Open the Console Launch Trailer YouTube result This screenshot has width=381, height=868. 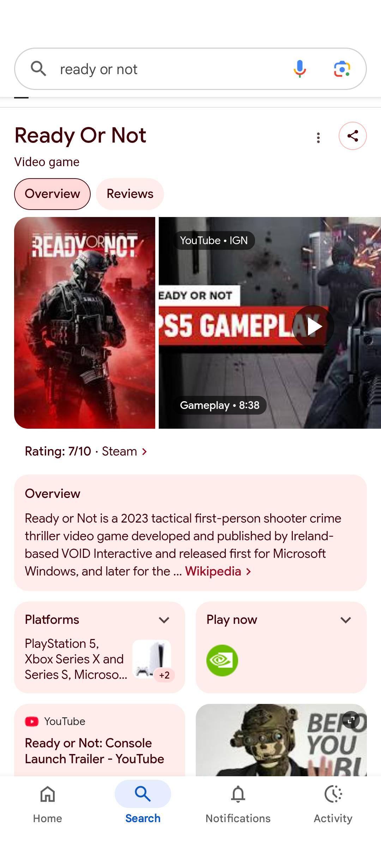tap(95, 751)
